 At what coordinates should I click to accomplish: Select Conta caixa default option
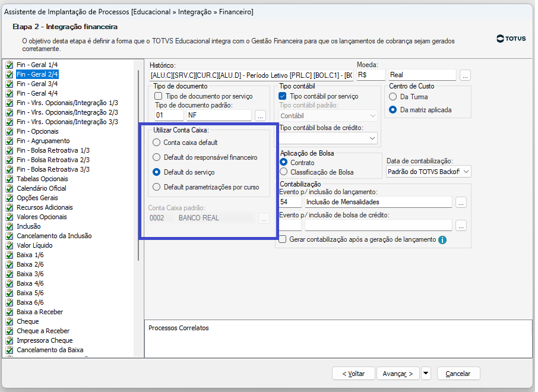pos(156,143)
